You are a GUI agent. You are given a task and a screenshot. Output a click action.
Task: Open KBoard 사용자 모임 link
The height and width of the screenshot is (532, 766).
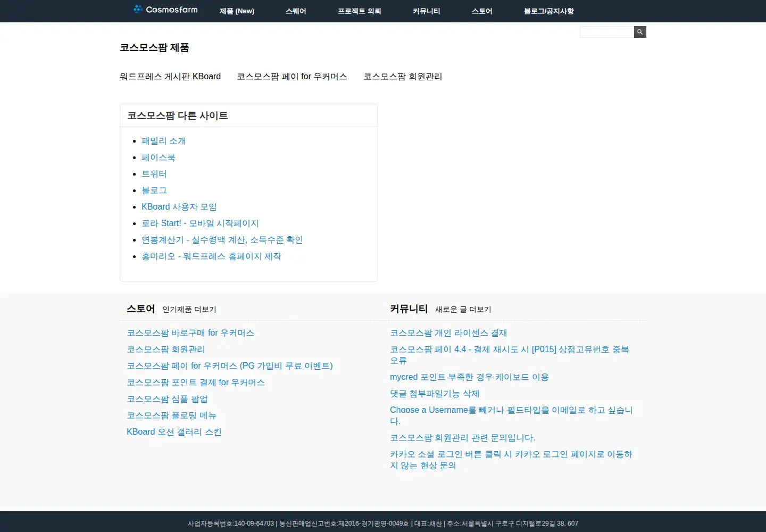tap(179, 207)
